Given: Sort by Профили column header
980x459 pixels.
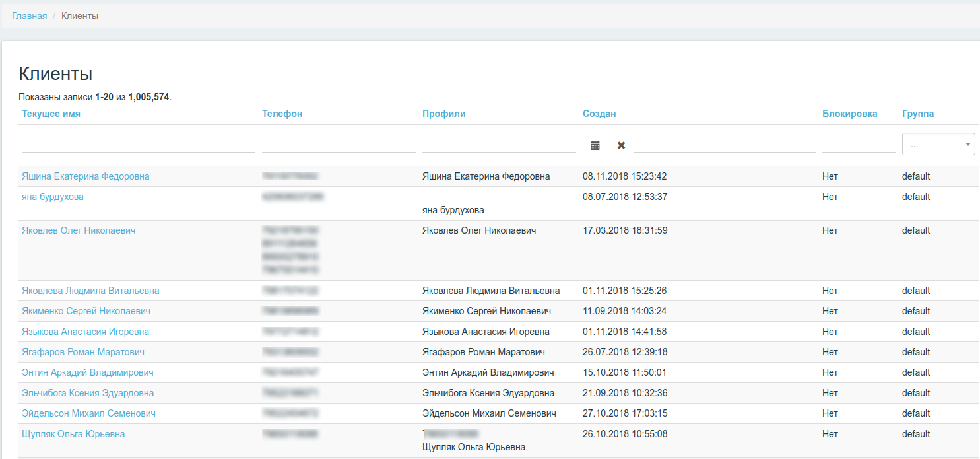Looking at the screenshot, I should pos(443,114).
